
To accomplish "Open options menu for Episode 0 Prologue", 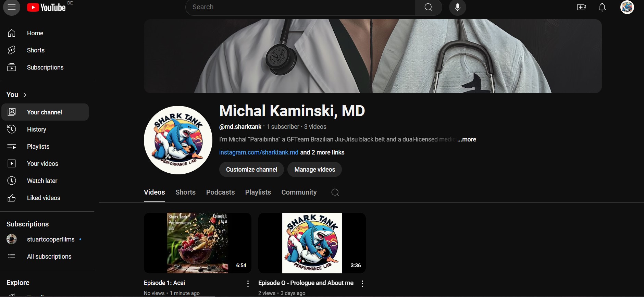I will [x=362, y=284].
